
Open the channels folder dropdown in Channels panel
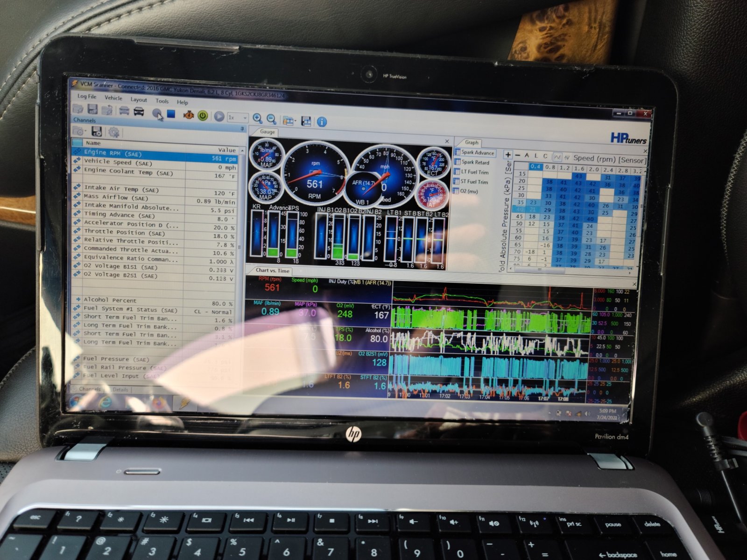(78, 131)
